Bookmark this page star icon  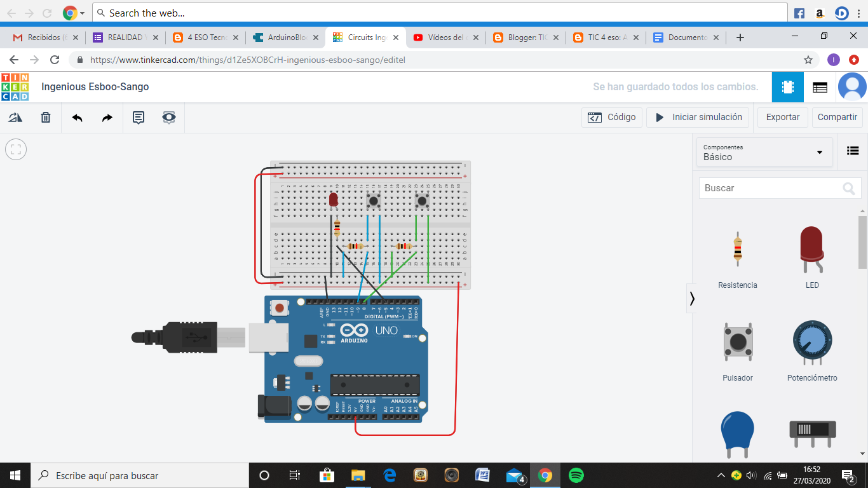(808, 60)
